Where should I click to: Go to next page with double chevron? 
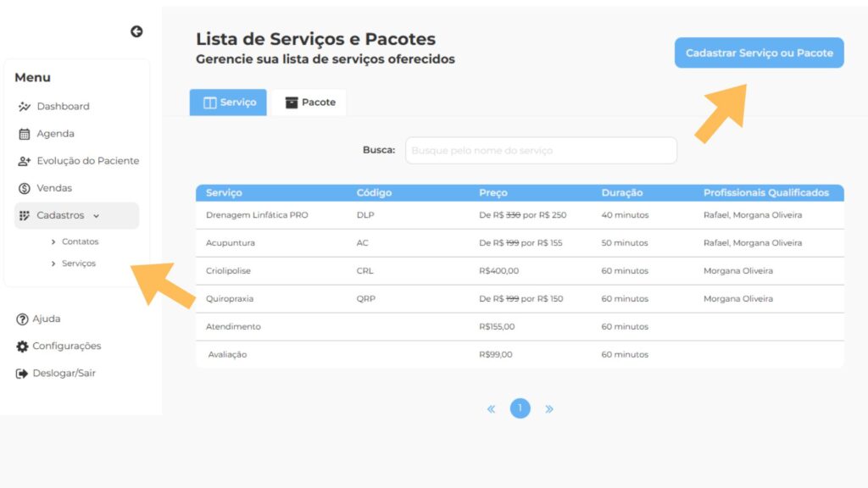coord(549,409)
